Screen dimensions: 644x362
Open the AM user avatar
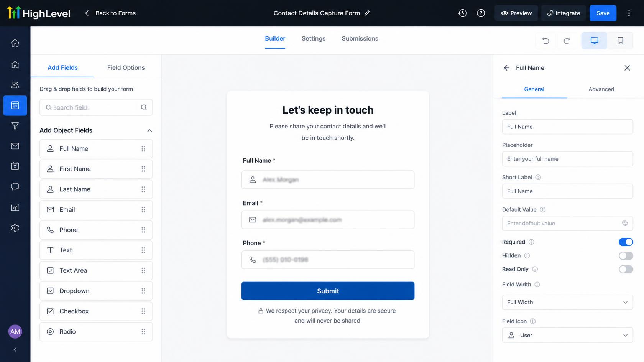(x=15, y=332)
